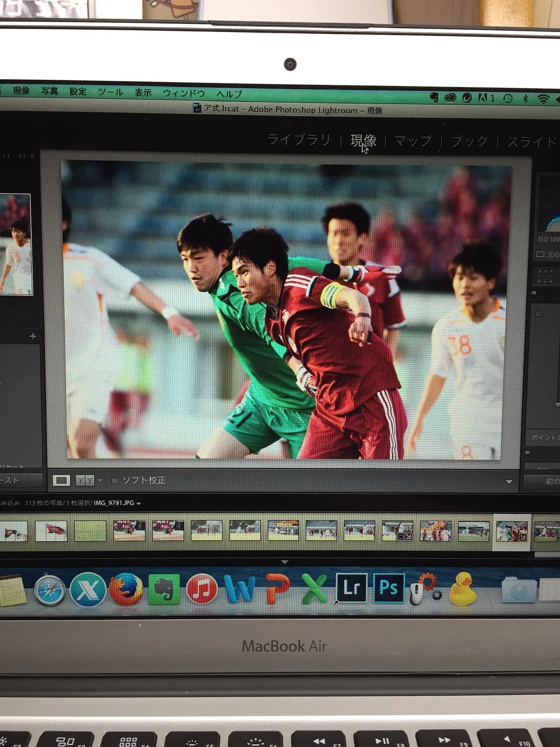
Task: Open Photoshop from the Dock
Action: click(x=388, y=588)
